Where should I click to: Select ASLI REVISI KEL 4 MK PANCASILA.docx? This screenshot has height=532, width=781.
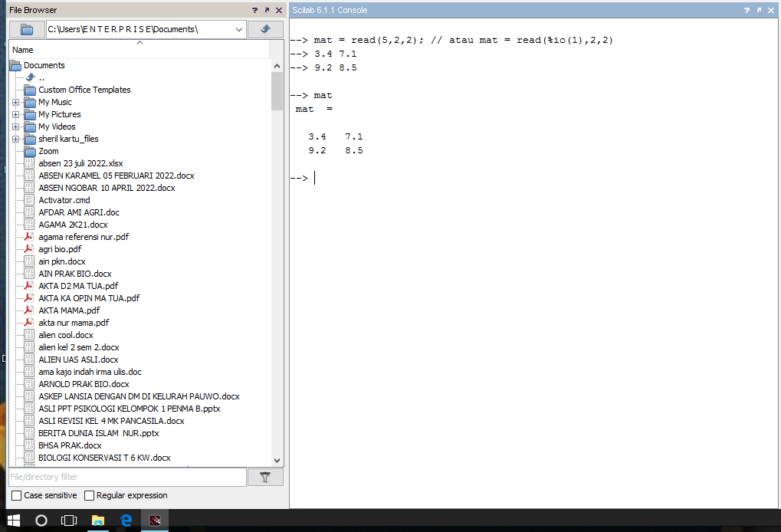pyautogui.click(x=112, y=421)
